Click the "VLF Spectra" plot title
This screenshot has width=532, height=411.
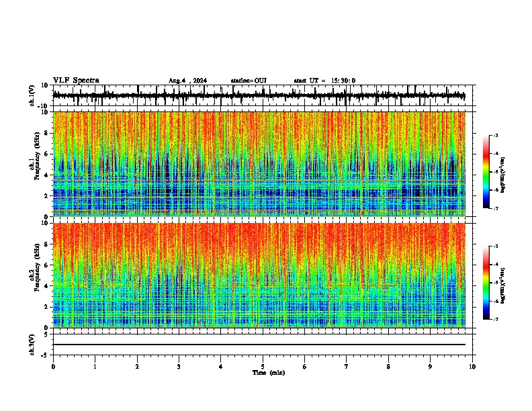[76, 81]
